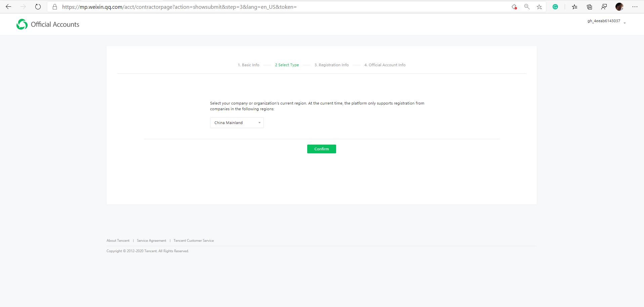Open the Favorites list icon
644x307 pixels.
(574, 7)
